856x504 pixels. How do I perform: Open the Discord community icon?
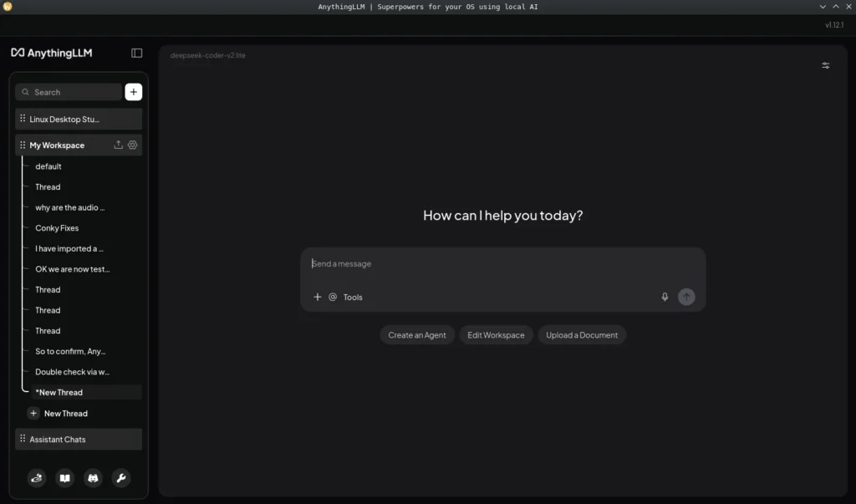(93, 478)
